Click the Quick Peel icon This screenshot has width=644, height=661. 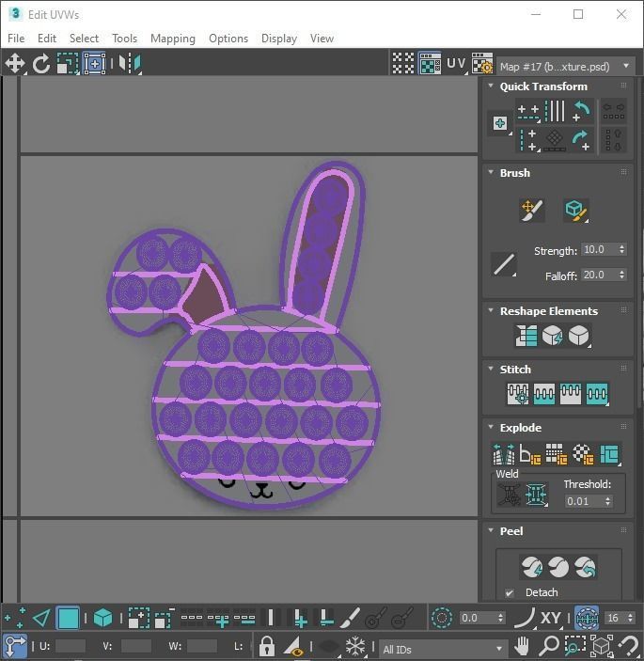click(532, 567)
